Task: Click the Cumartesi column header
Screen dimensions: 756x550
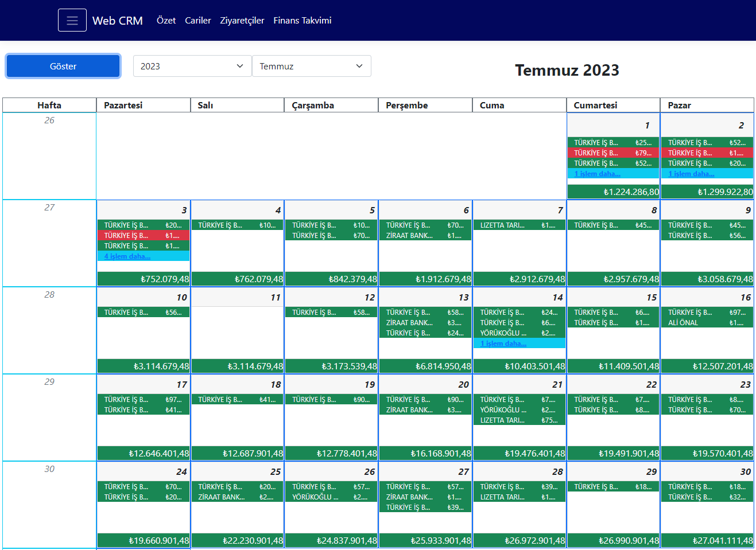Action: [613, 105]
